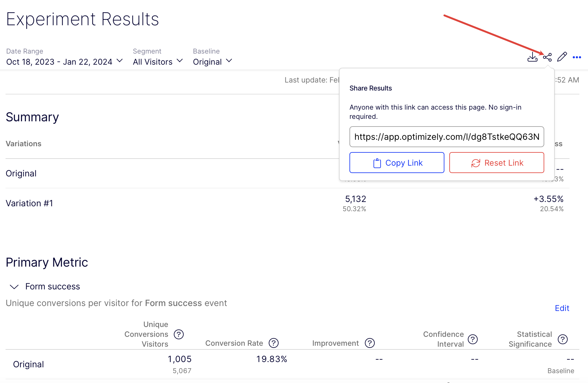This screenshot has width=588, height=383.
Task: Open the Date Range dropdown
Action: coord(65,62)
